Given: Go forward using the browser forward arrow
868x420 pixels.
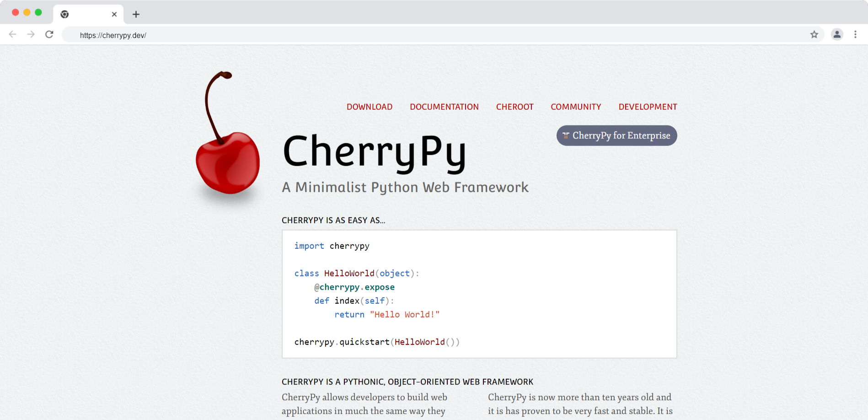Looking at the screenshot, I should coord(31,34).
